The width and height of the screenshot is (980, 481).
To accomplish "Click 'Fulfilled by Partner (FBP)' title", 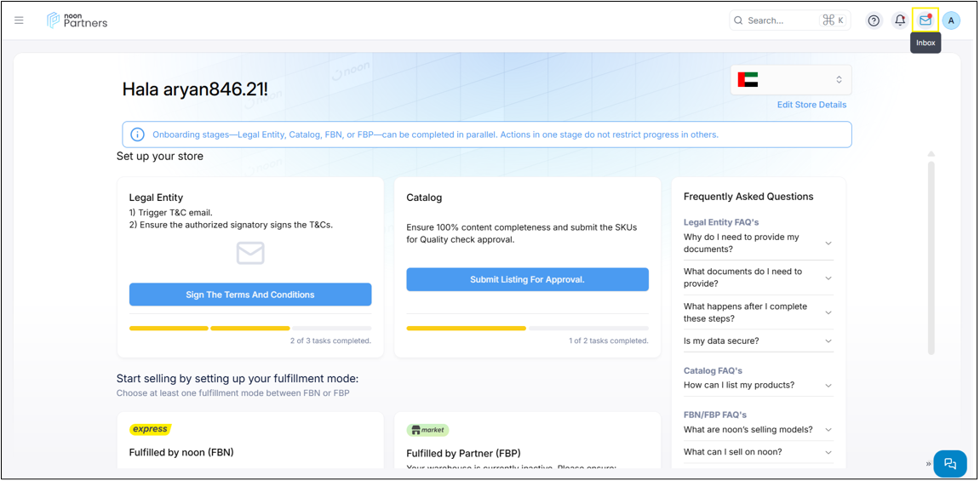I will [463, 453].
